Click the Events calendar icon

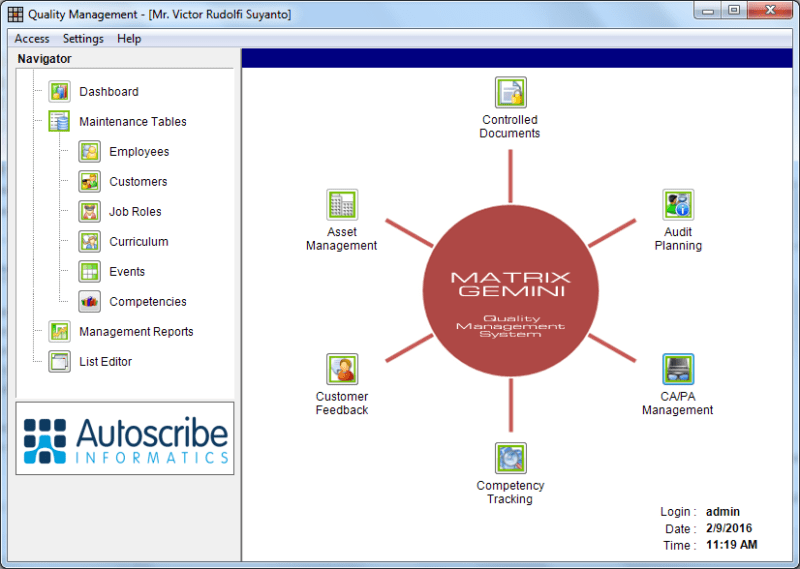click(x=90, y=272)
